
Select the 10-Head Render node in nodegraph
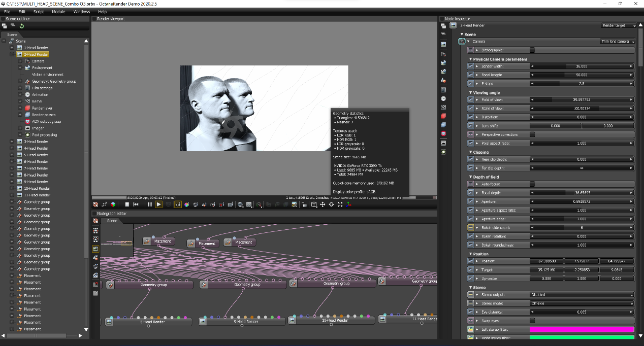335,320
